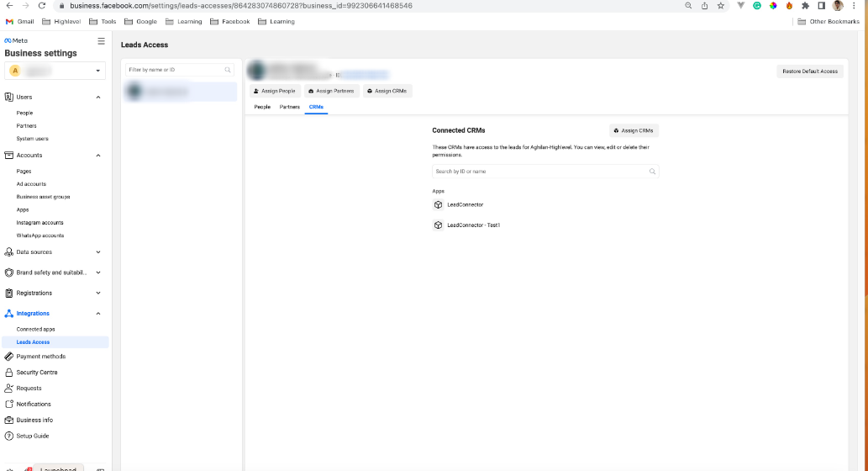Click the browser back arrow
This screenshot has width=868, height=471.
(x=9, y=6)
